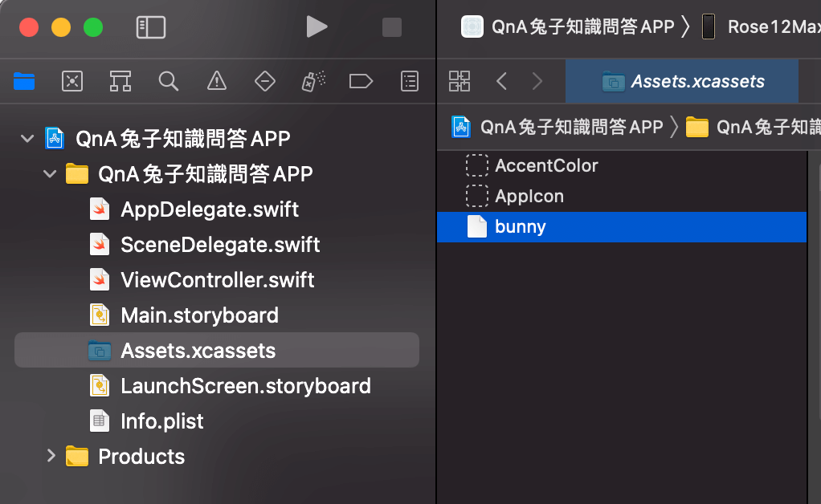
Task: Collapse the QnA兔子知識問答APP project root
Action: tap(27, 137)
